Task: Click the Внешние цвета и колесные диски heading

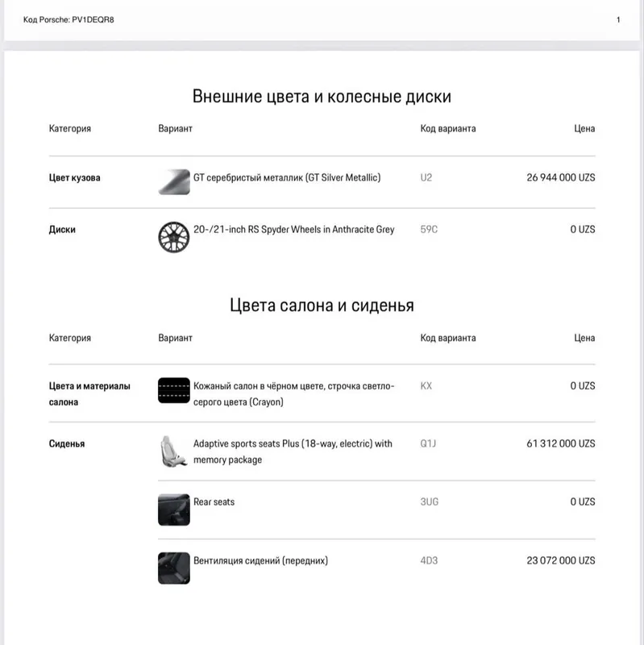Action: [x=322, y=97]
